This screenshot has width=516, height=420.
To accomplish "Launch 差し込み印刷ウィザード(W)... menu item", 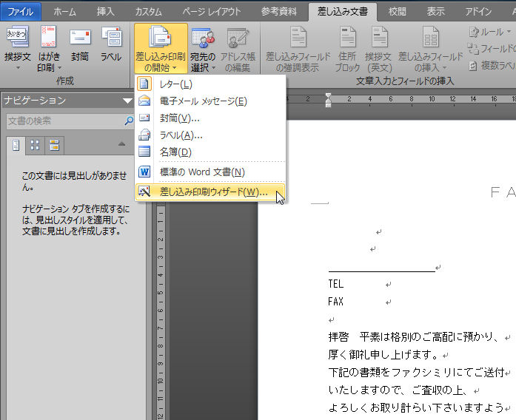I will tap(210, 192).
